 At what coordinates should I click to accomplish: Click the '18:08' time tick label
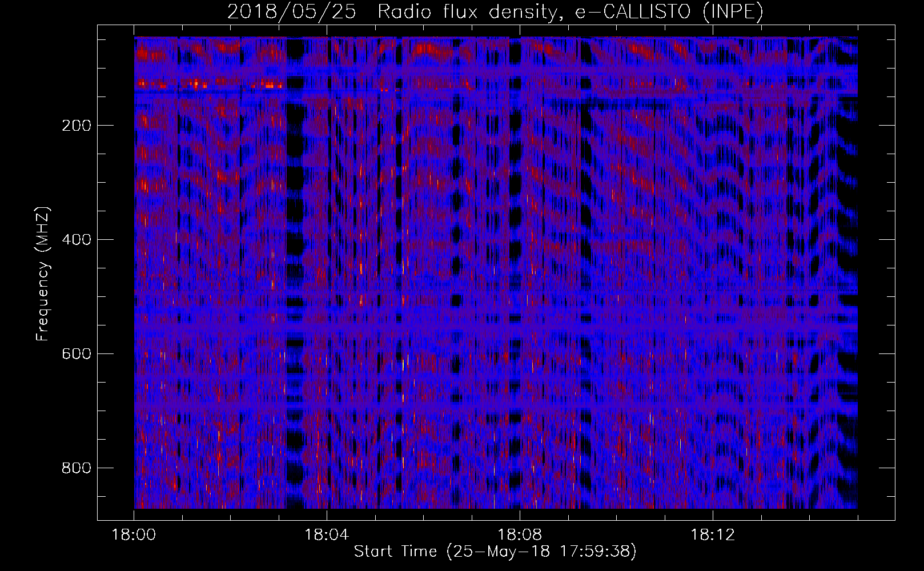tap(520, 535)
